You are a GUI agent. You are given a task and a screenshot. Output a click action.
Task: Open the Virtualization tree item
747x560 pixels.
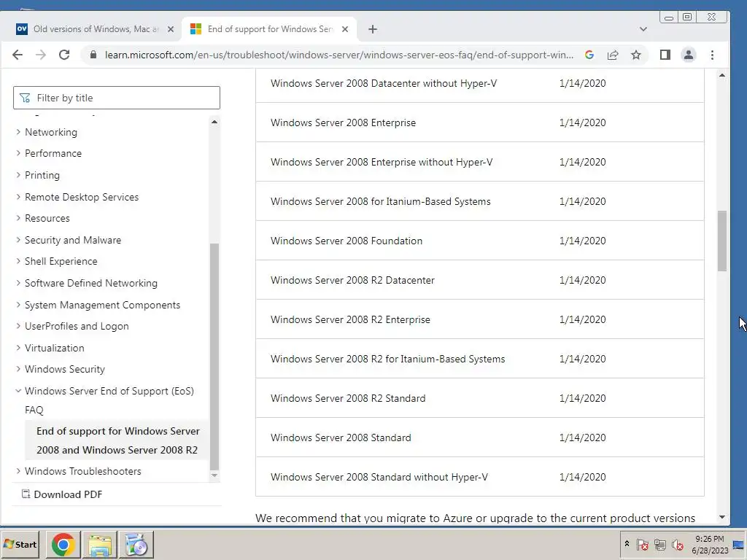(x=54, y=348)
